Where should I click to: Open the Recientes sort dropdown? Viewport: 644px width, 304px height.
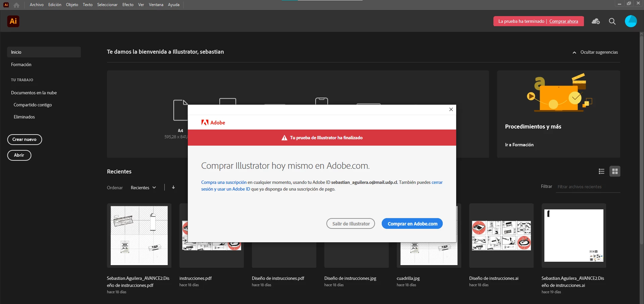coord(143,188)
